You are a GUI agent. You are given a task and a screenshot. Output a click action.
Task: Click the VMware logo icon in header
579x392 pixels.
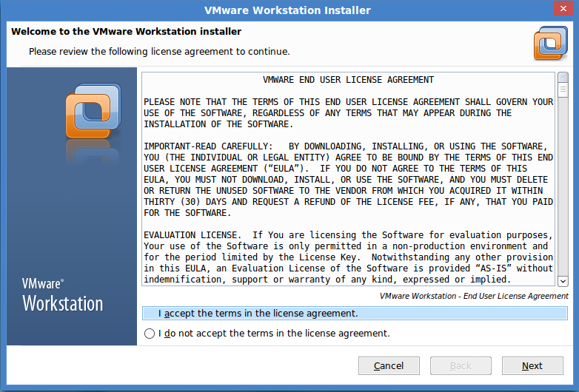pos(551,43)
